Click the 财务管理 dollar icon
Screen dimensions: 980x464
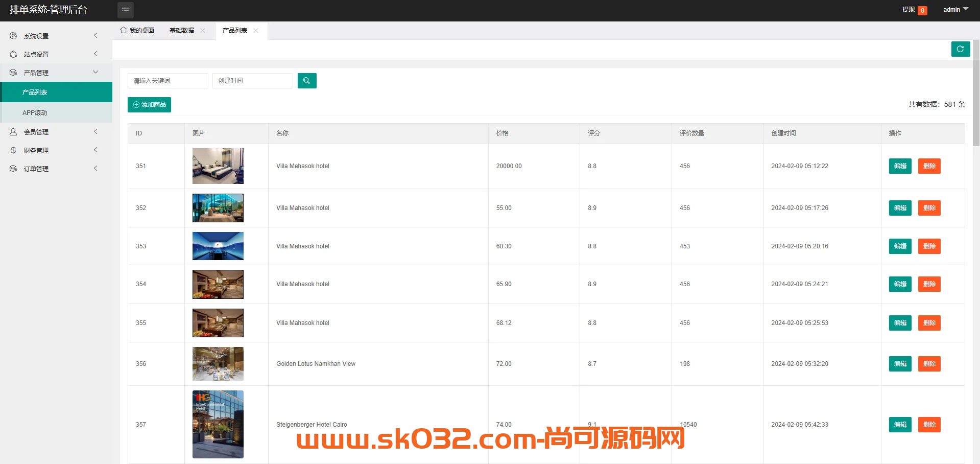[x=13, y=150]
